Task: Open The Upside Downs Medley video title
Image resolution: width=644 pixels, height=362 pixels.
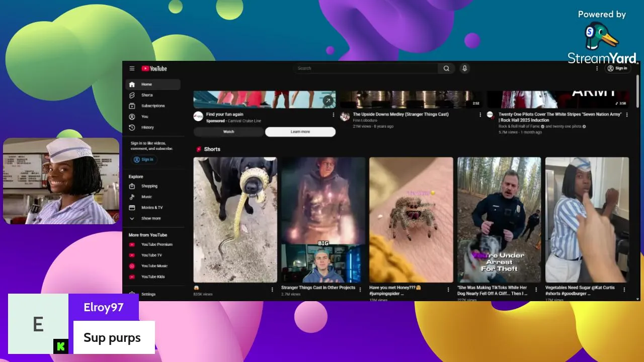Action: [x=400, y=114]
